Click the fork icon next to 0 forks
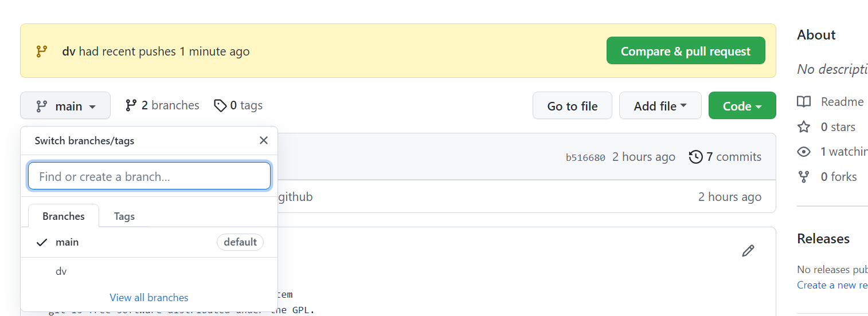The height and width of the screenshot is (316, 868). (804, 177)
